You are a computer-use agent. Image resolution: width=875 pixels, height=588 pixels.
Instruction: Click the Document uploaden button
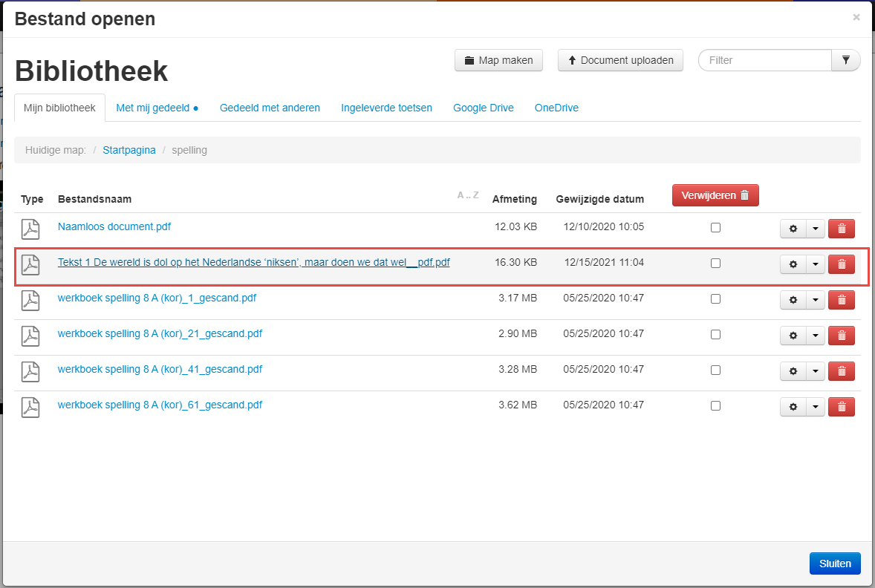click(620, 60)
